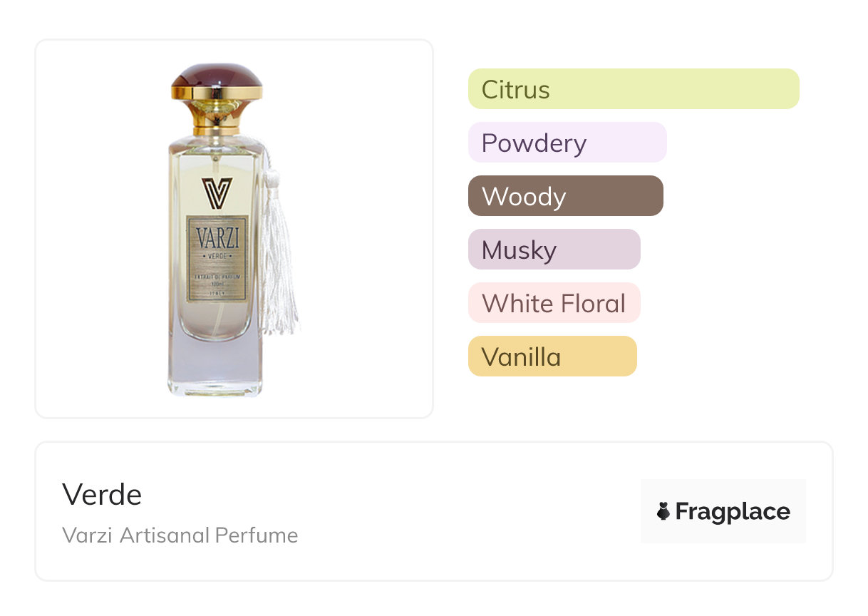This screenshot has width=868, height=616.
Task: Click the Fragplace wordmark text
Action: click(732, 511)
